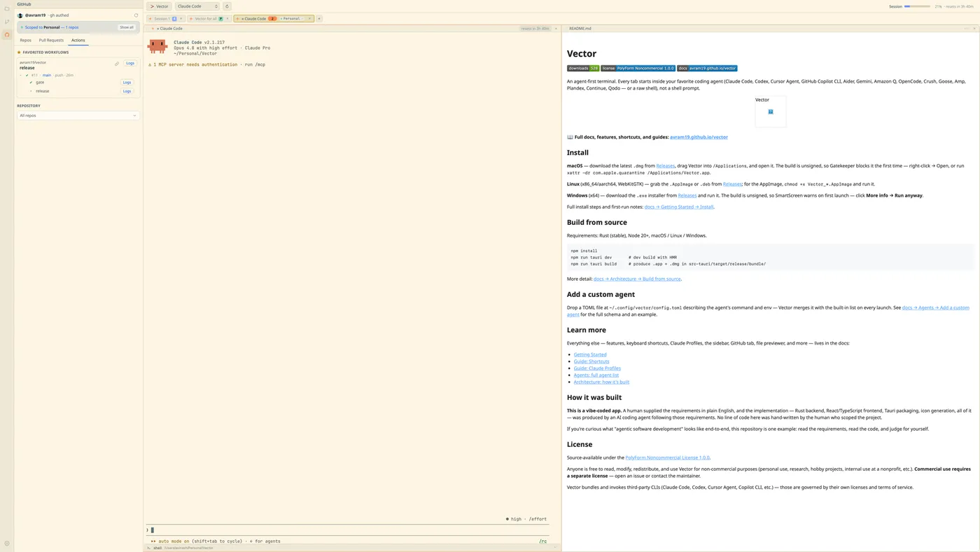Copy link for the release workflow
Screen dimensions: 980x552
pos(117,64)
